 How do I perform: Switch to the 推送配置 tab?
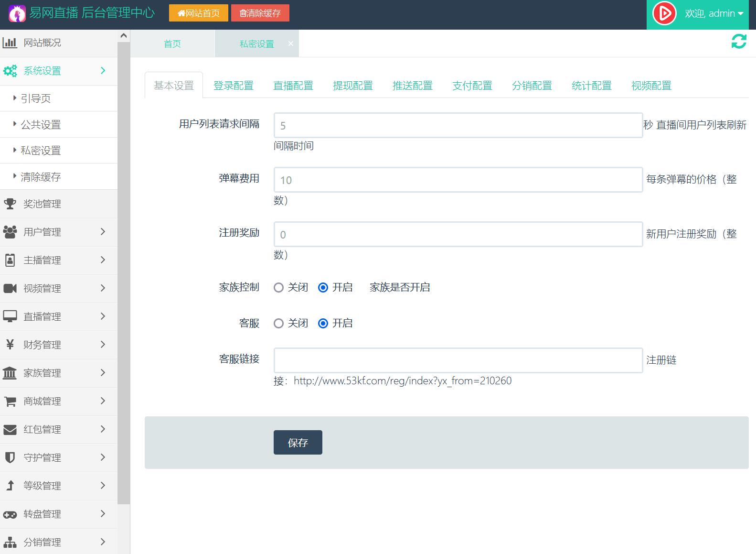coord(412,86)
